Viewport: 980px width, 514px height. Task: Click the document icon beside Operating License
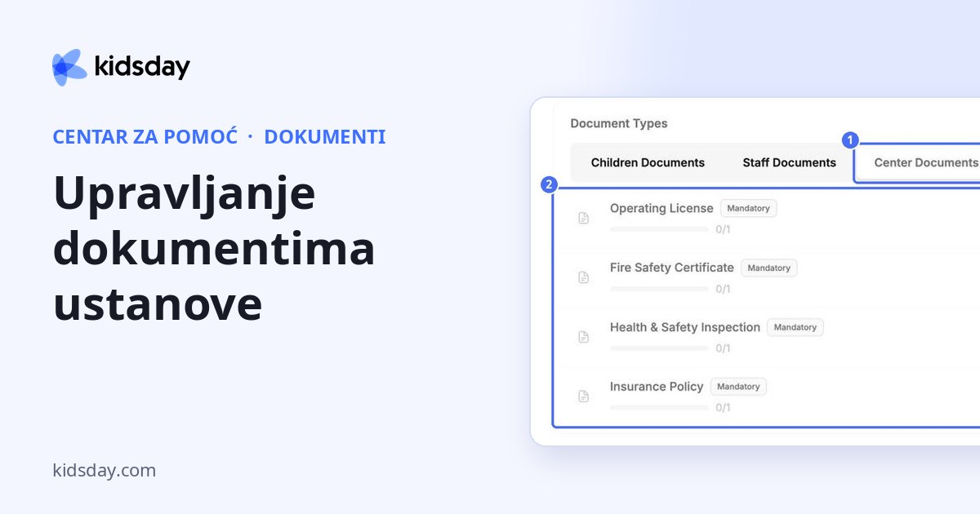(x=583, y=218)
